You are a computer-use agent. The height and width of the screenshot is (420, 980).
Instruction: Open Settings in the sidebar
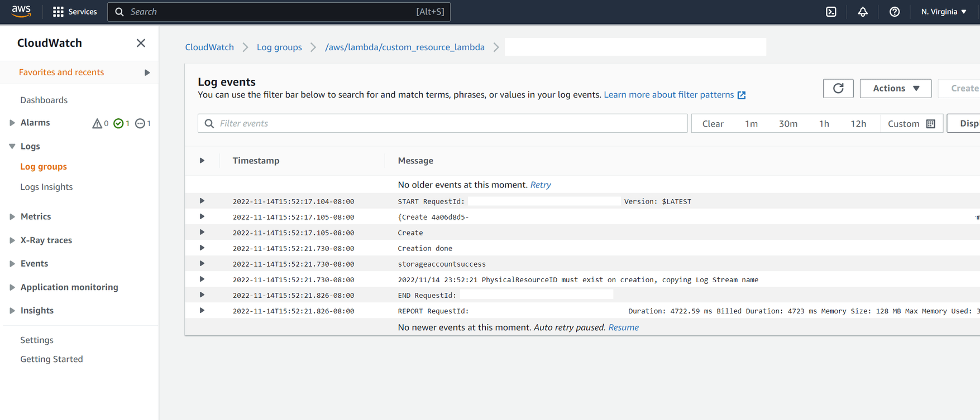(37, 340)
